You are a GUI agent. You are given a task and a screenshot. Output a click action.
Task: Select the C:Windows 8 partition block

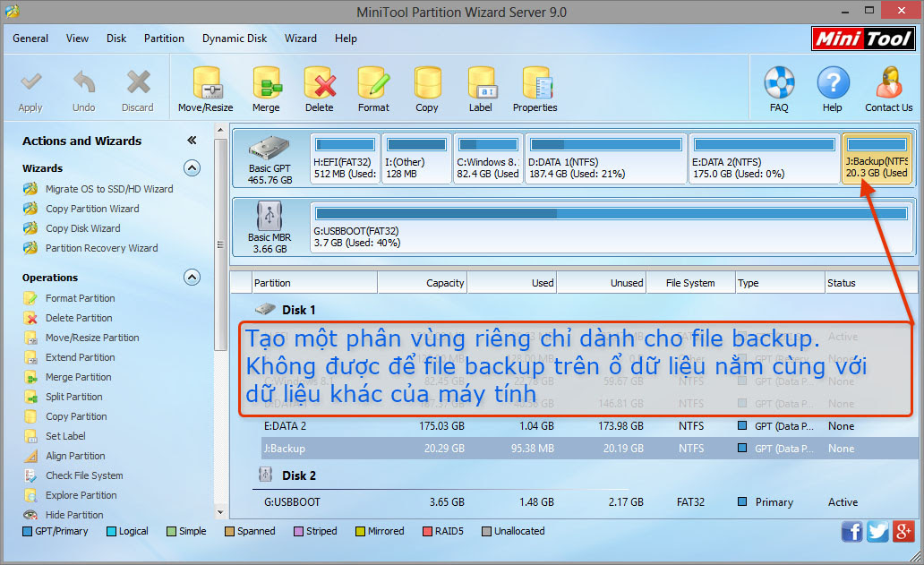[488, 158]
